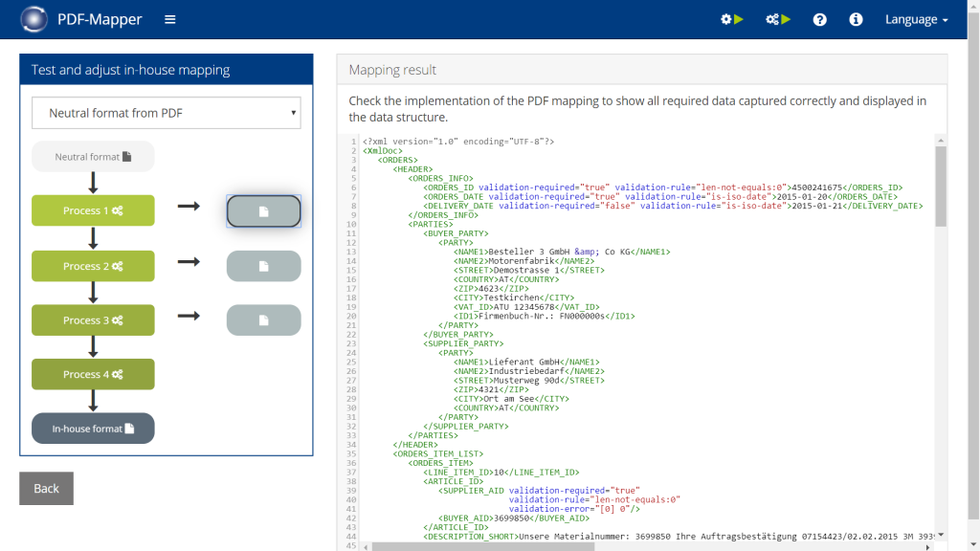Expand the 'Neutral format from PDF' selector
980x551 pixels.
(167, 113)
